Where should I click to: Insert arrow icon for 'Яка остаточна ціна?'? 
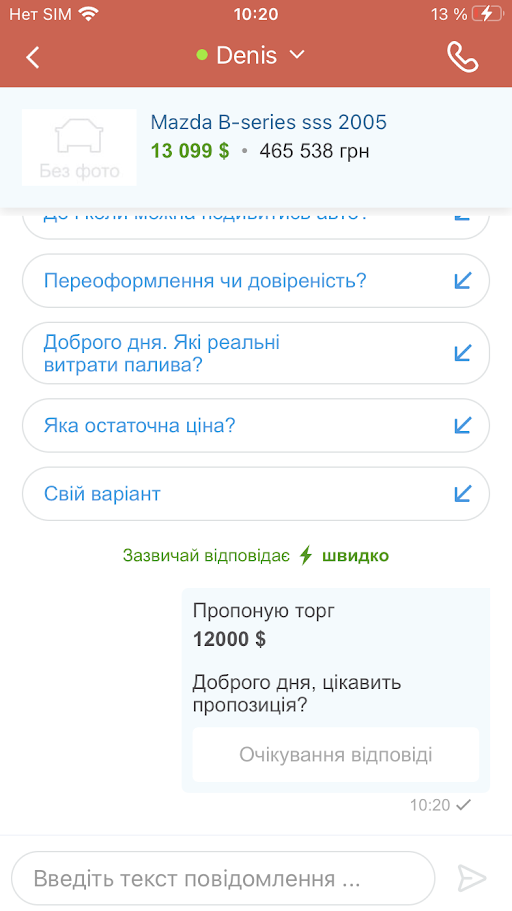point(462,426)
